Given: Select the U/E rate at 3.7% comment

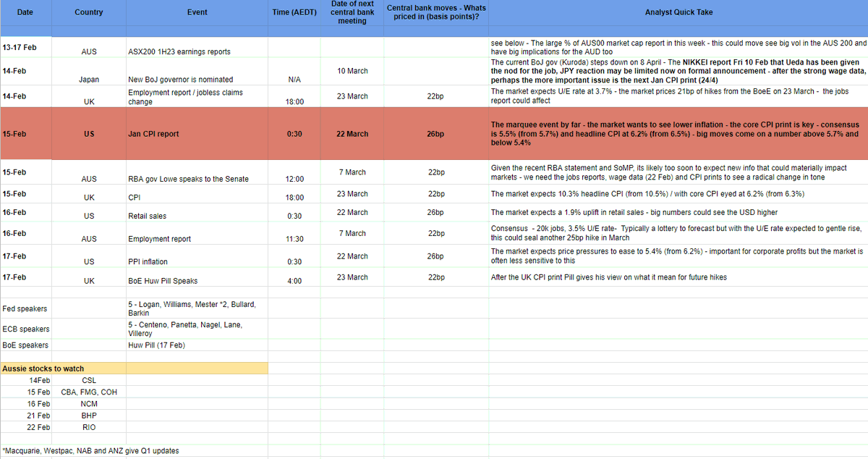Looking at the screenshot, I should point(678,96).
